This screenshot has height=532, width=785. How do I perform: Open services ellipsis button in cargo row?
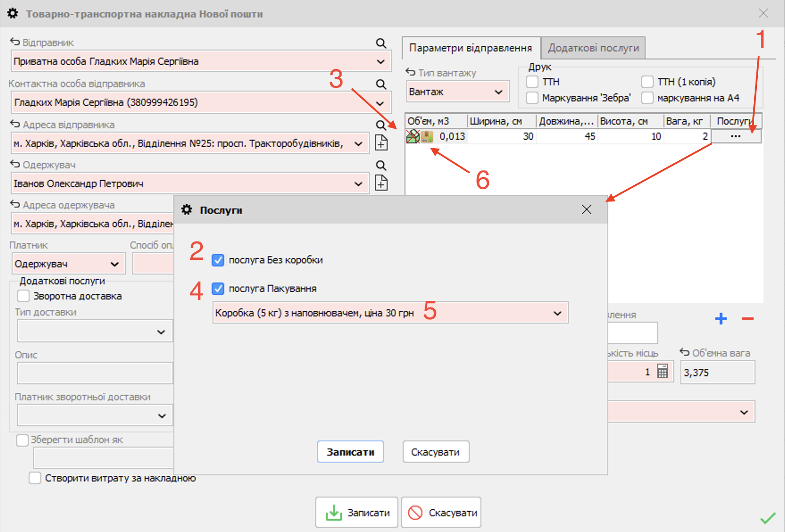pyautogui.click(x=735, y=137)
